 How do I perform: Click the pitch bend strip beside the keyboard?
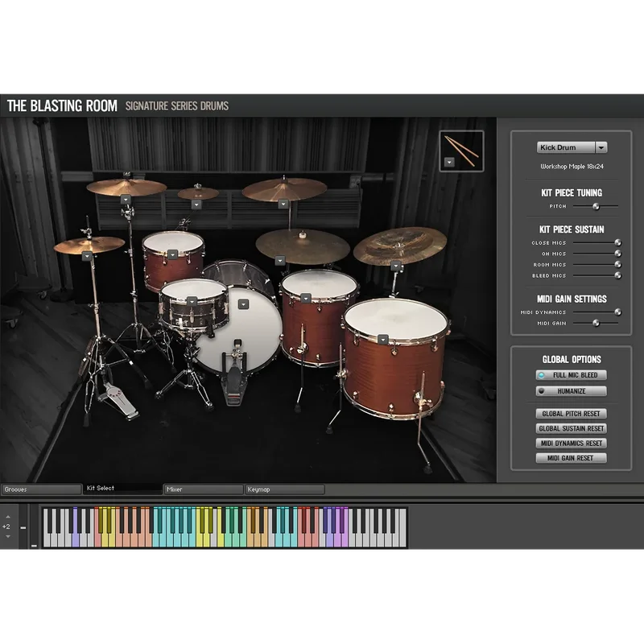click(x=23, y=527)
